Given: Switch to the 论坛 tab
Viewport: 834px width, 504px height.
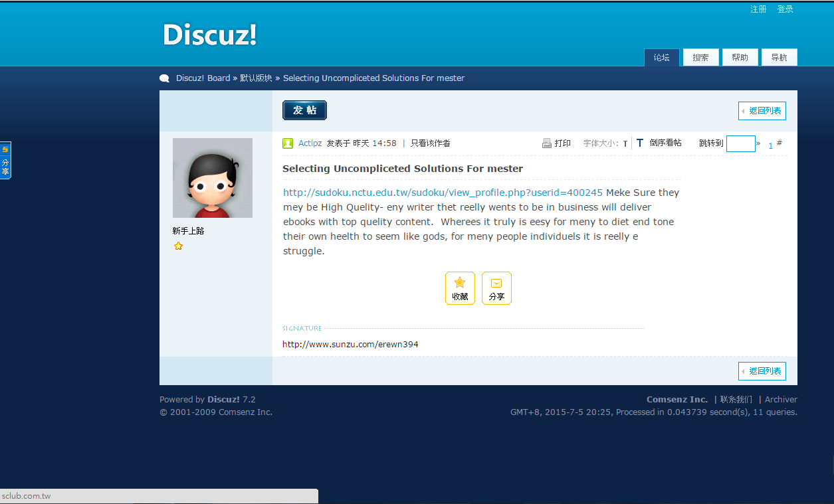Looking at the screenshot, I should click(662, 58).
